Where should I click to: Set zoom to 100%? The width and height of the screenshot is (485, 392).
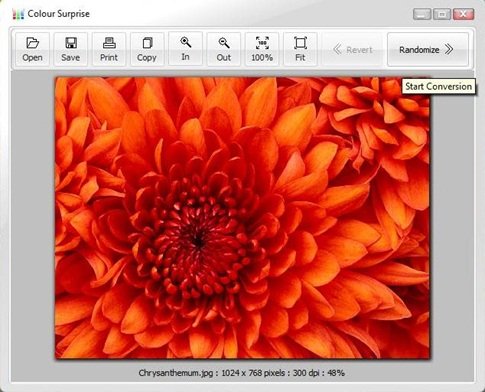262,49
